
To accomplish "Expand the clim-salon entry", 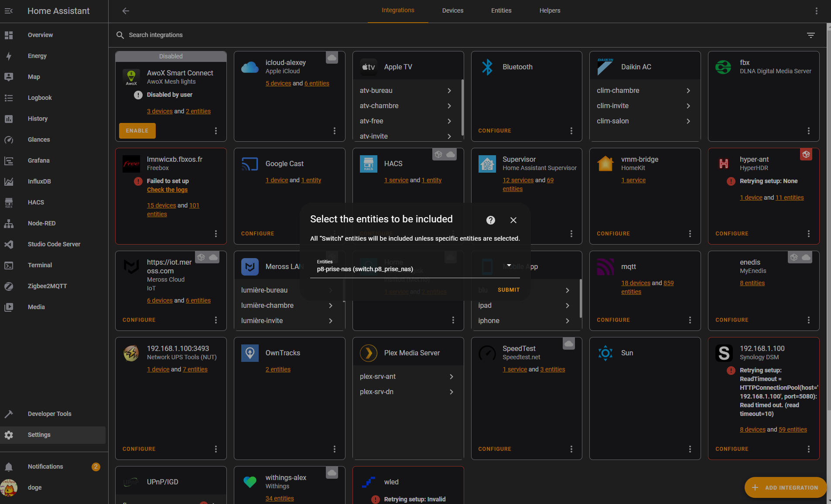I will pyautogui.click(x=645, y=121).
